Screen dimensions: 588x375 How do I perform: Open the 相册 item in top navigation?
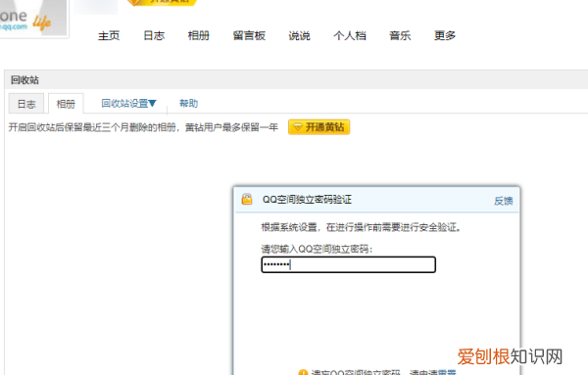coord(199,35)
